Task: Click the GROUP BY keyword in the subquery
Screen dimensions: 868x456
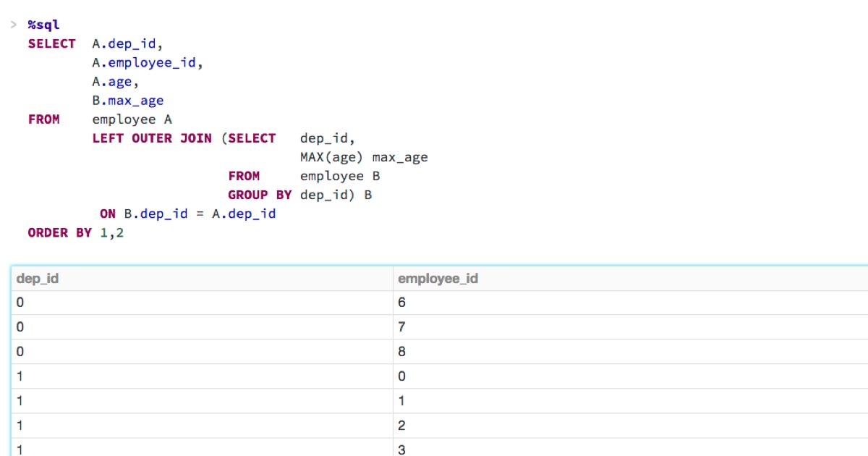Action: coord(260,195)
